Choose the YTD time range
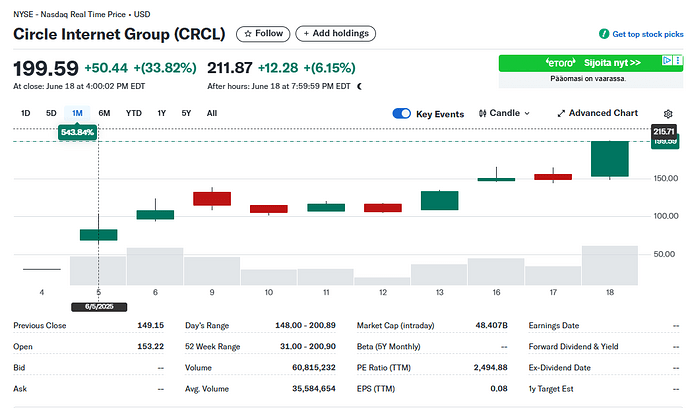The width and height of the screenshot is (690, 408). point(133,113)
